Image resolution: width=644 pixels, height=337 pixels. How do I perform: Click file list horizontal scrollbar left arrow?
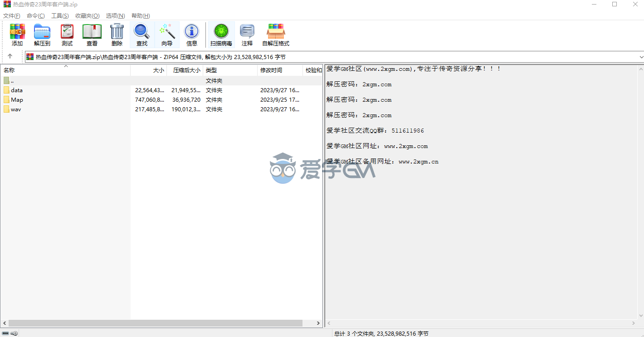click(4, 323)
